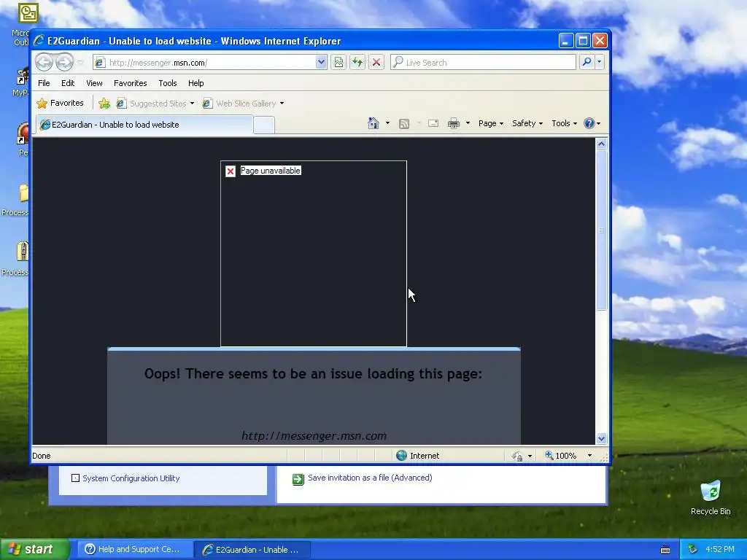747x560 pixels.
Task: Open the Edit menu
Action: [68, 83]
